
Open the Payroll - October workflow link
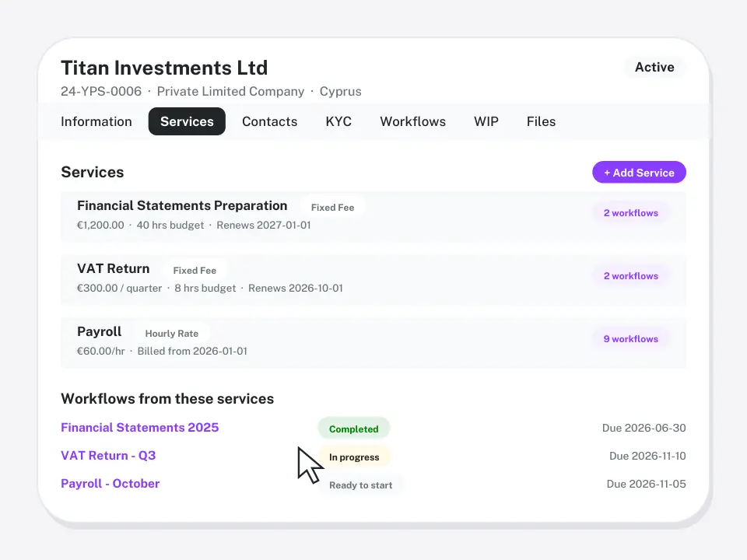(110, 483)
